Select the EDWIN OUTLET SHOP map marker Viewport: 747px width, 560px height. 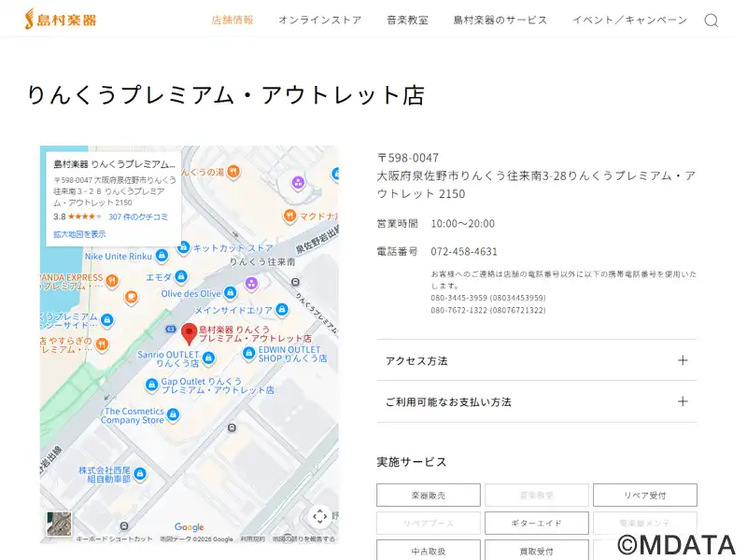pos(248,353)
